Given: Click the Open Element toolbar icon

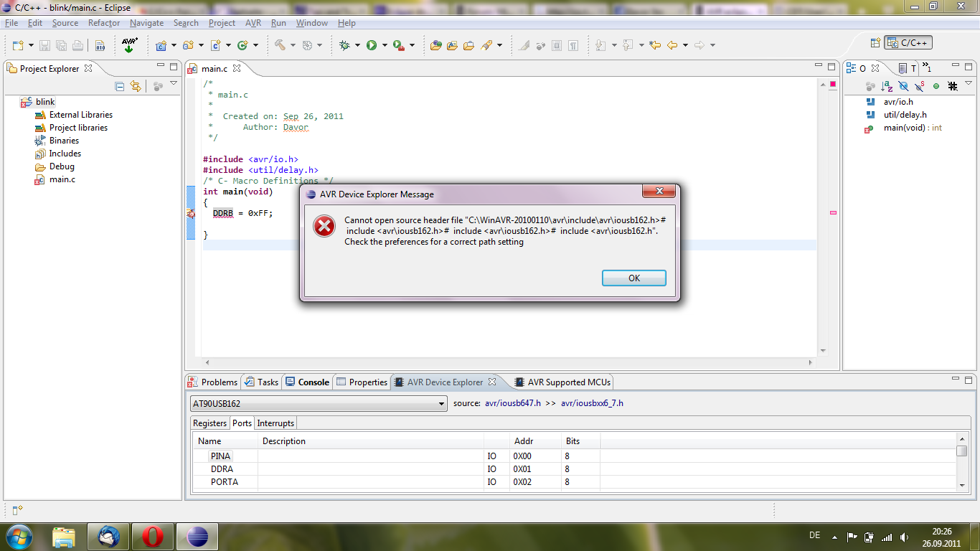Looking at the screenshot, I should point(436,45).
